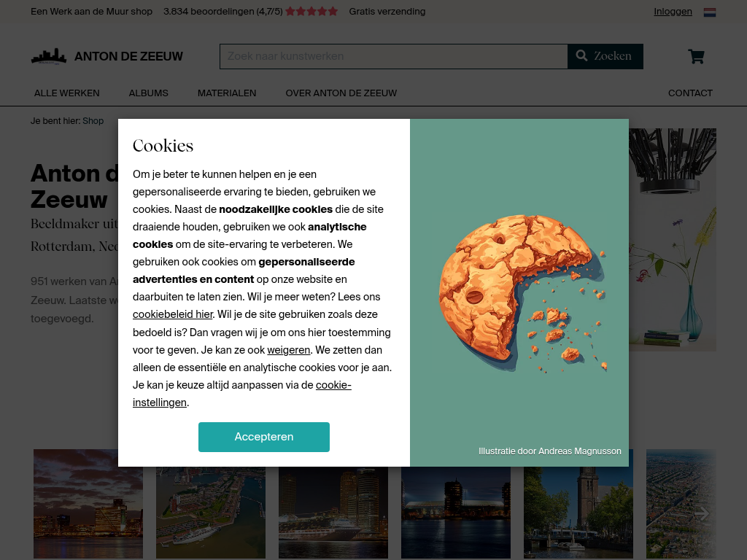This screenshot has height=560, width=747.
Task: Open the Over Anton de Zeeuw page
Action: tap(341, 93)
